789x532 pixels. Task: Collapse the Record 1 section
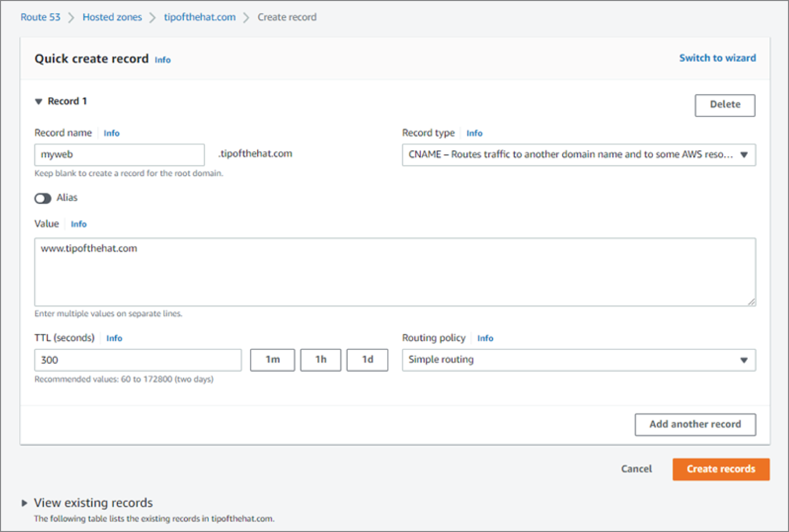tap(38, 101)
